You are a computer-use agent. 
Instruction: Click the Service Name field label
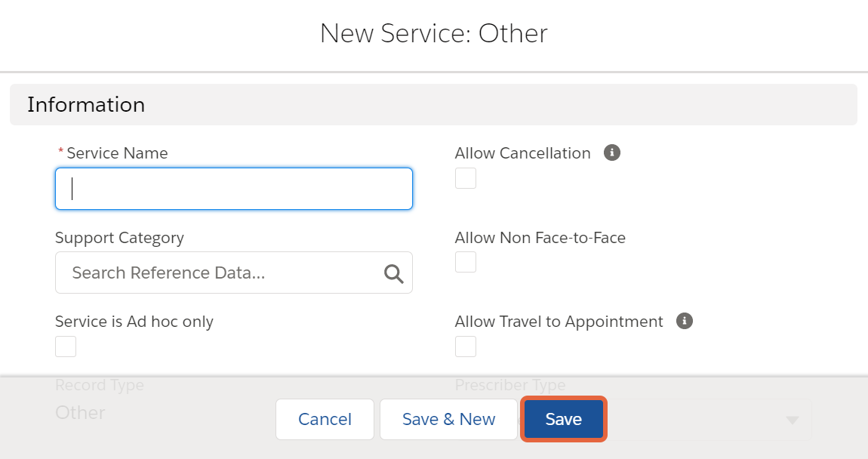117,152
